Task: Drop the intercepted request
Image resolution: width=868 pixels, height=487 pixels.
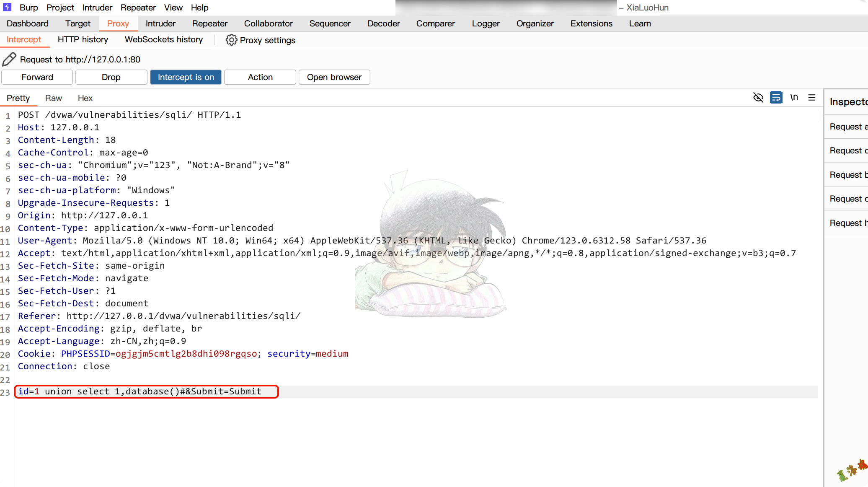Action: (x=111, y=77)
